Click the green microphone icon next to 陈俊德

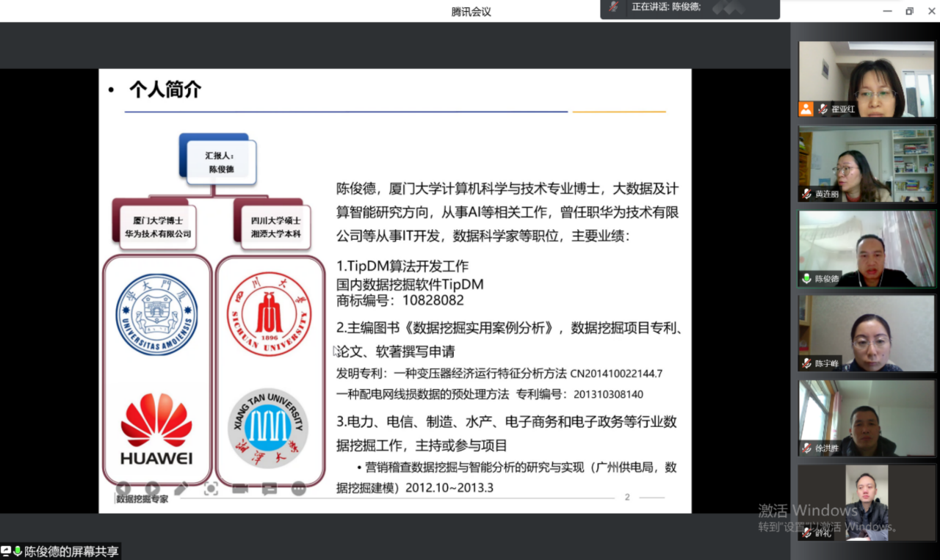tap(806, 279)
